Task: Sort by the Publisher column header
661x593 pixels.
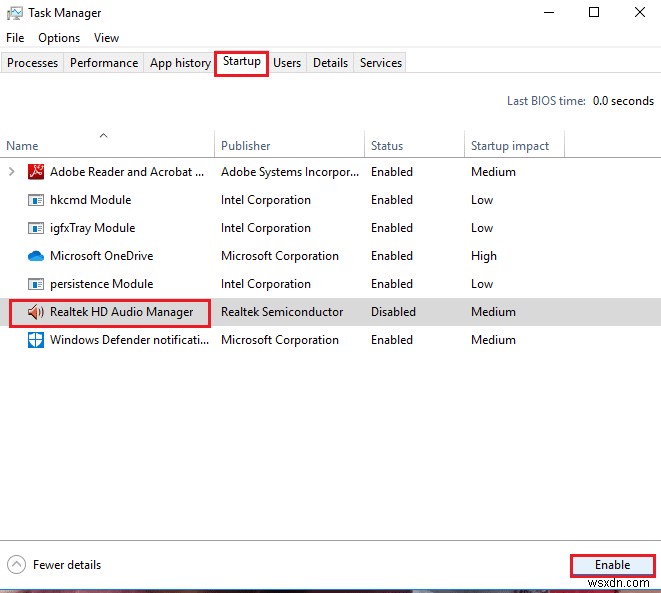Action: pyautogui.click(x=289, y=145)
